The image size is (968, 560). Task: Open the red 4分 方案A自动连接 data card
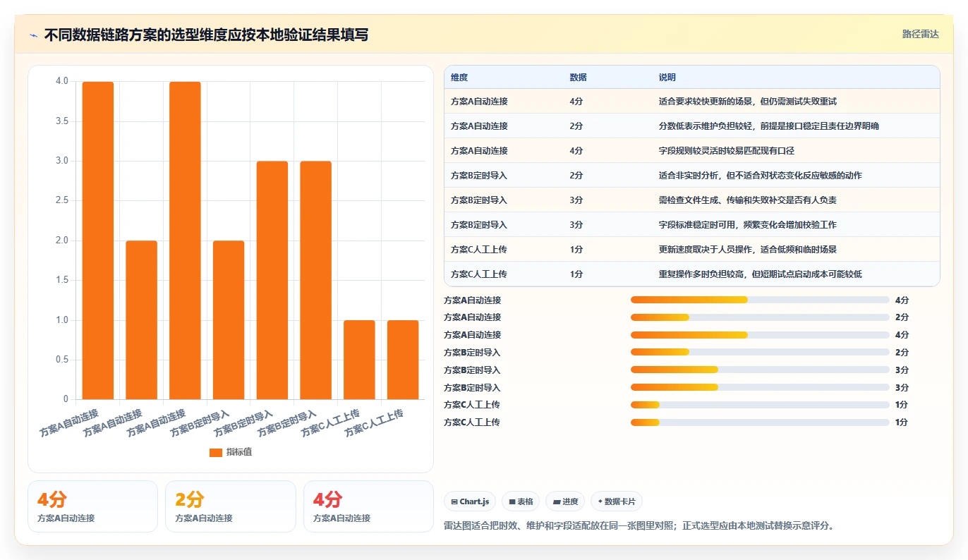[x=368, y=506]
